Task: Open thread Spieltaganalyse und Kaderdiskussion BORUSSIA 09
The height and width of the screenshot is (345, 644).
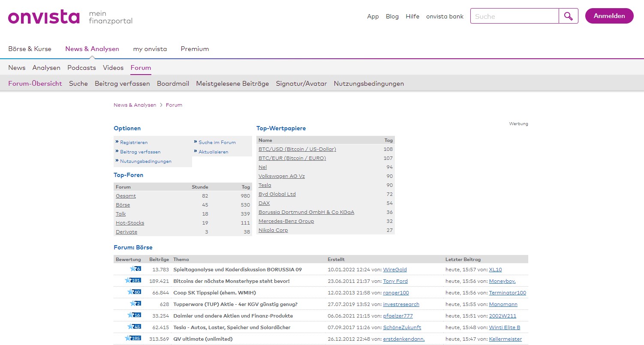Action: pyautogui.click(x=238, y=270)
